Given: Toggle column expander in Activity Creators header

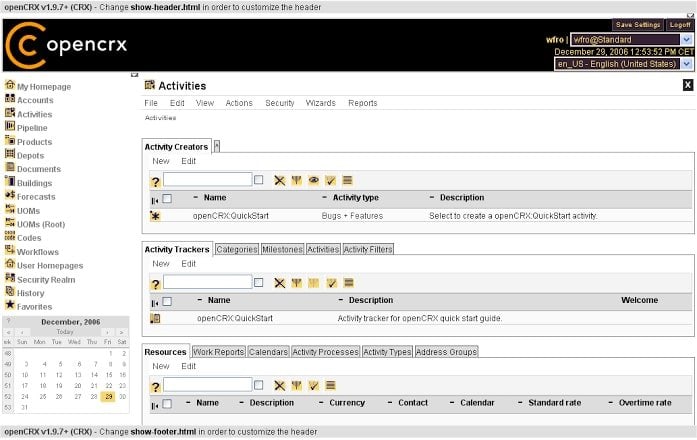Looking at the screenshot, I should [155, 201].
